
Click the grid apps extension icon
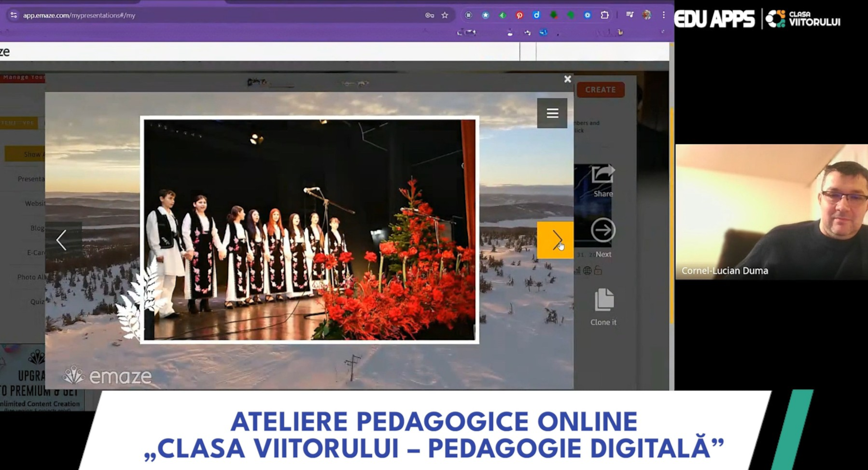click(468, 15)
